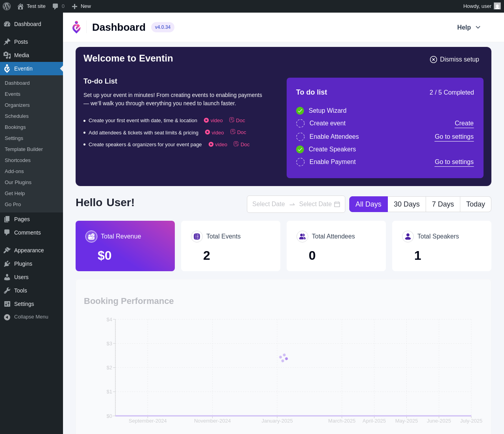Click the Dismiss setup X icon
This screenshot has height=434, width=504.
pos(434,60)
